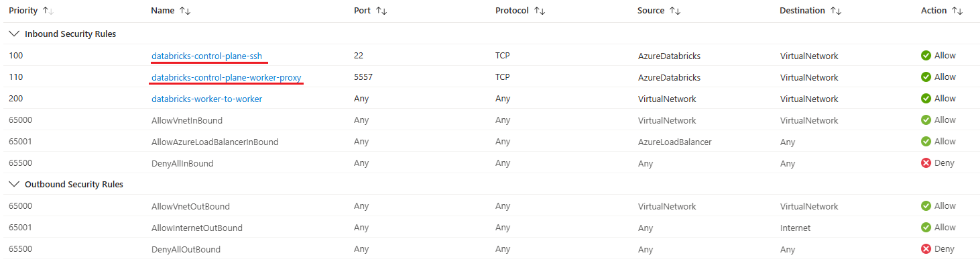980x280 pixels.
Task: Click Destination column sort arrows
Action: [x=836, y=11]
